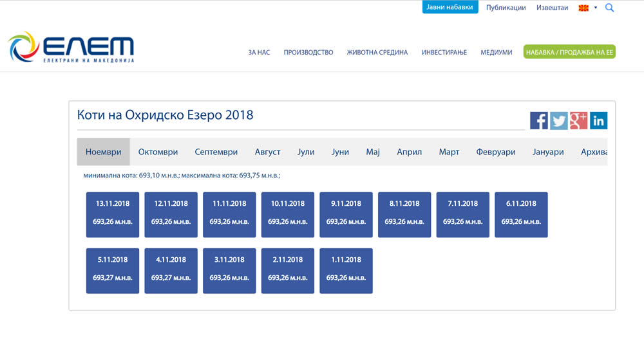The height and width of the screenshot is (346, 644).
Task: Select the Септември tab
Action: (x=216, y=152)
